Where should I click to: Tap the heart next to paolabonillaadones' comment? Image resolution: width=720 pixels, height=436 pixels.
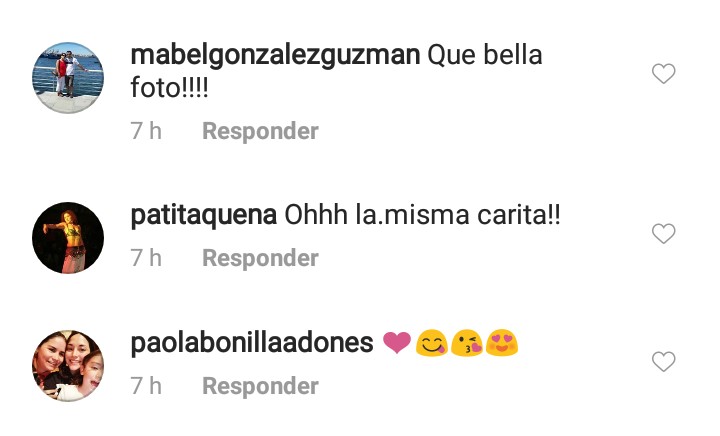pyautogui.click(x=664, y=362)
